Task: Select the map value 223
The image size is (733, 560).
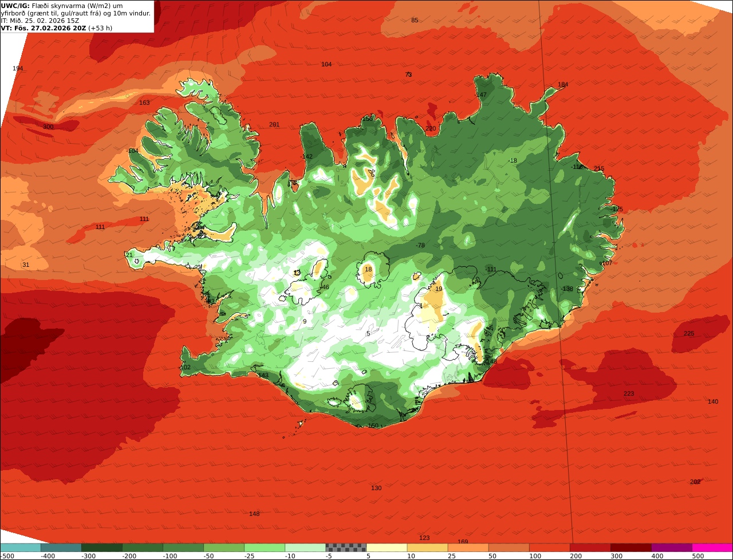Action: coord(629,393)
